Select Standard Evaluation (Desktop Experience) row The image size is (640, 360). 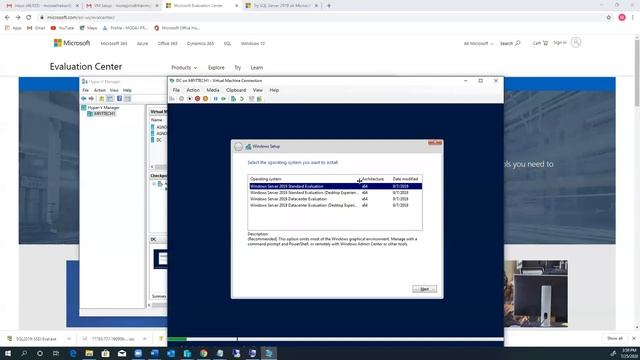coord(336,193)
